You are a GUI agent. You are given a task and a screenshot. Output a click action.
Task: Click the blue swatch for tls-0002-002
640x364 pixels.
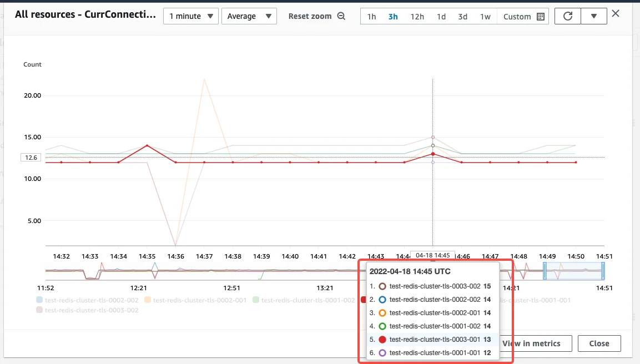point(39,300)
